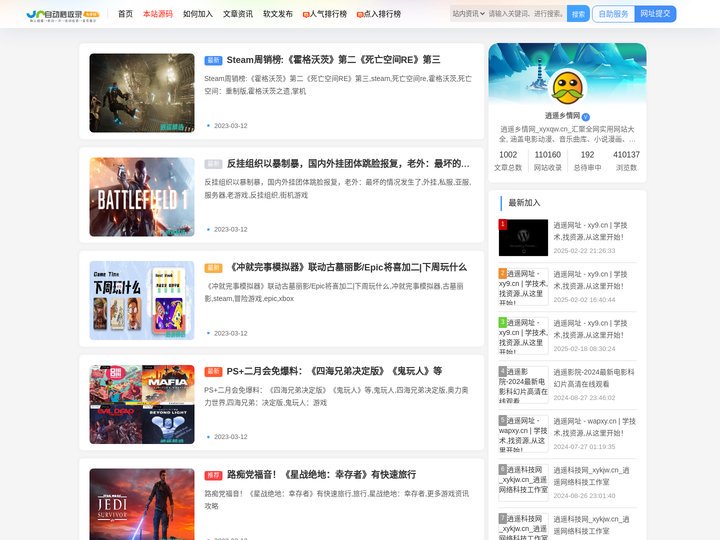This screenshot has width=720, height=540.
Task: Open the 最新加入 entry dated 2025-02-18 08:30:24
Action: coord(590,329)
